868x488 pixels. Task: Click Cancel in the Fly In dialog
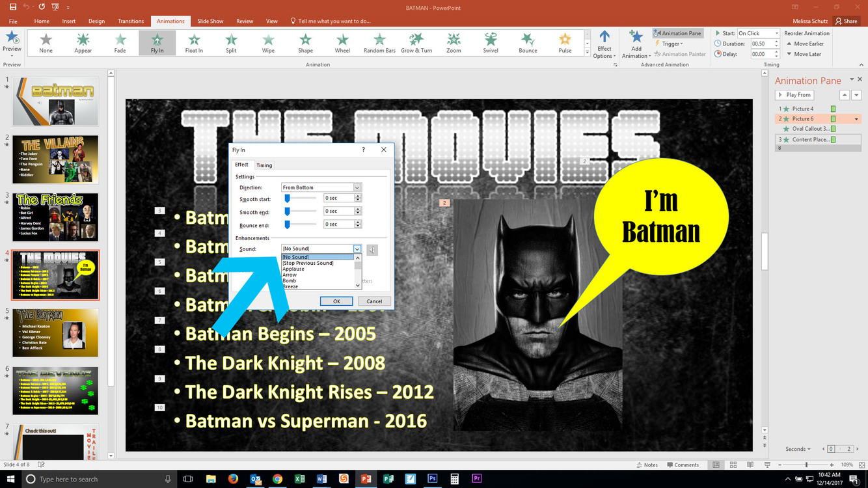pyautogui.click(x=374, y=301)
